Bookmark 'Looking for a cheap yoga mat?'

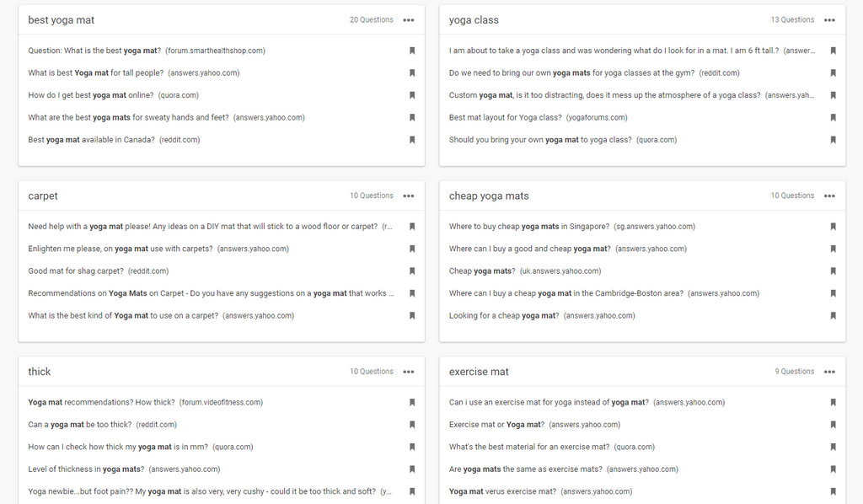coord(833,316)
